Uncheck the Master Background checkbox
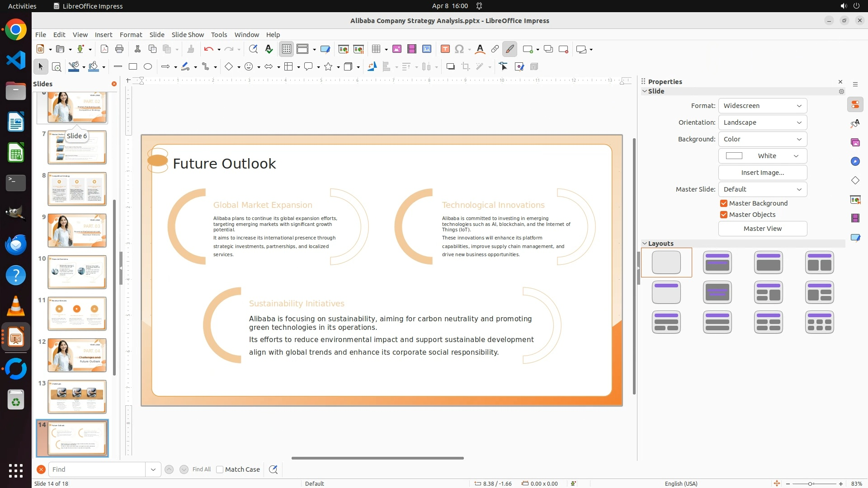 (724, 203)
